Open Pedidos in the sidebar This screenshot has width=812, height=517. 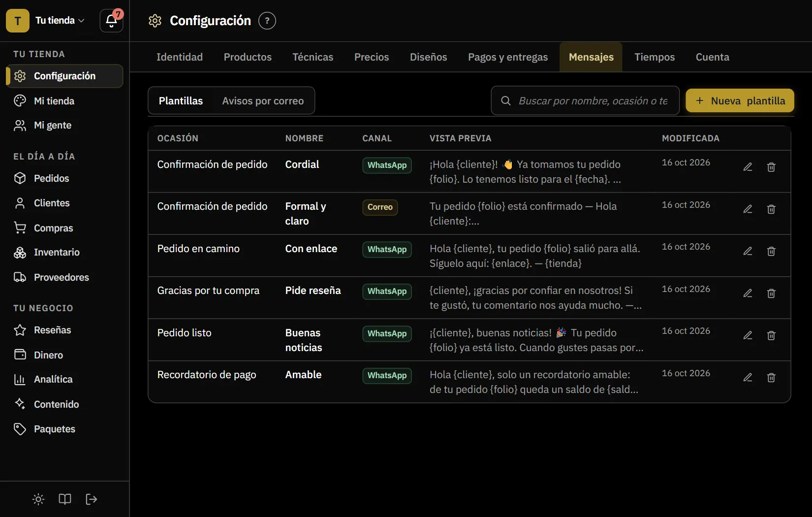click(64, 178)
